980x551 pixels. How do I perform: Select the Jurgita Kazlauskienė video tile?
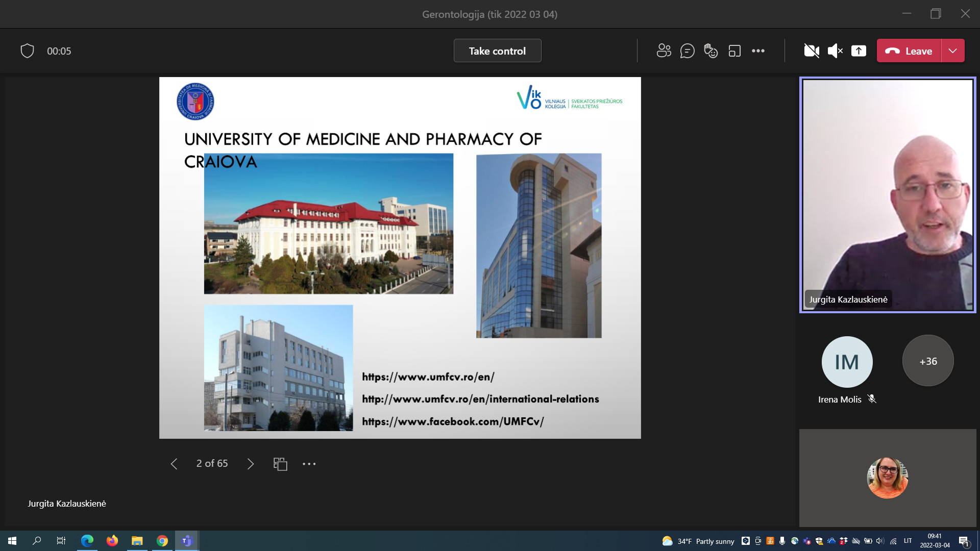coord(887,194)
